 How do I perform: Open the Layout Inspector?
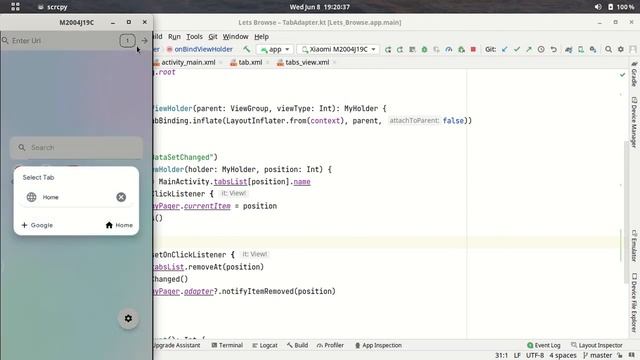click(x=597, y=345)
